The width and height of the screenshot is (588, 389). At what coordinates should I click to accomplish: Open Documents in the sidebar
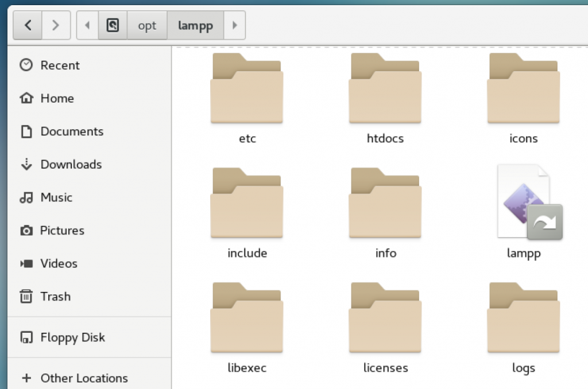[x=72, y=131]
